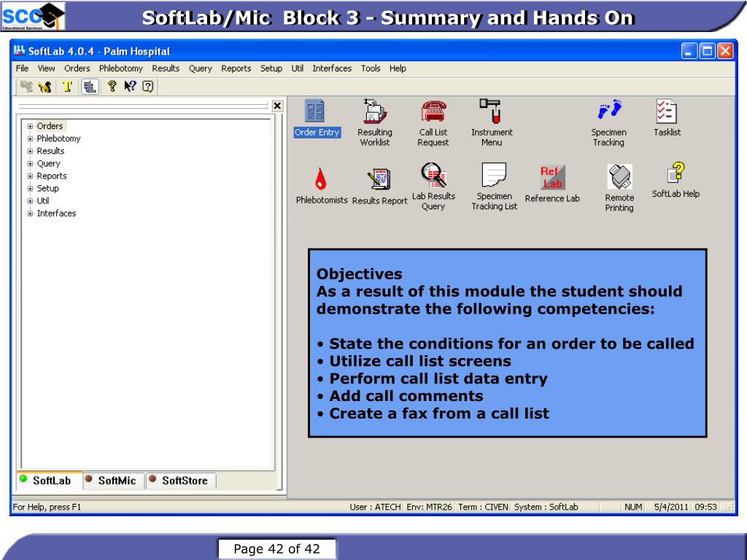Open the Tools menu
This screenshot has width=747, height=560.
tap(371, 69)
